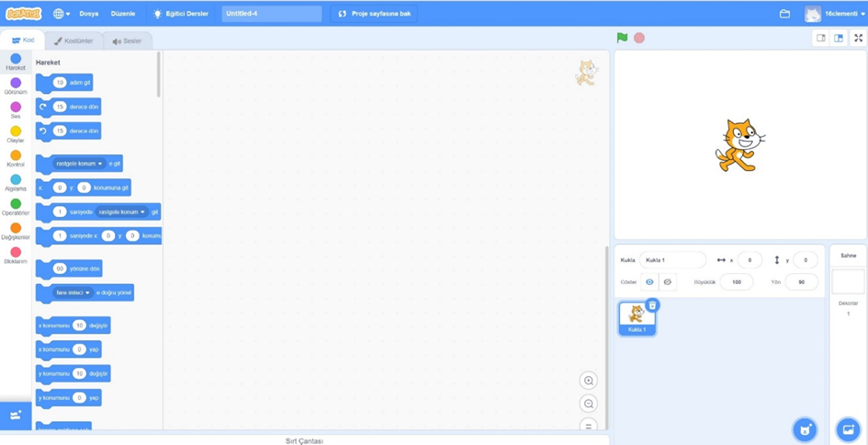Select the Kontrol block category
868x445 pixels.
(16, 159)
